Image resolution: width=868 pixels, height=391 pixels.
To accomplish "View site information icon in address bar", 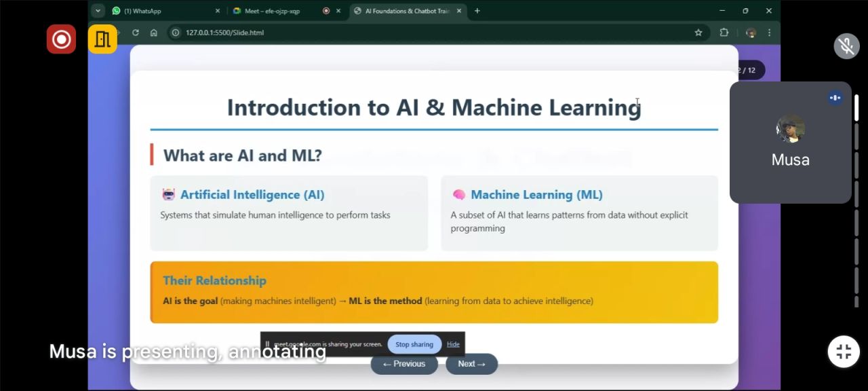I will 176,33.
